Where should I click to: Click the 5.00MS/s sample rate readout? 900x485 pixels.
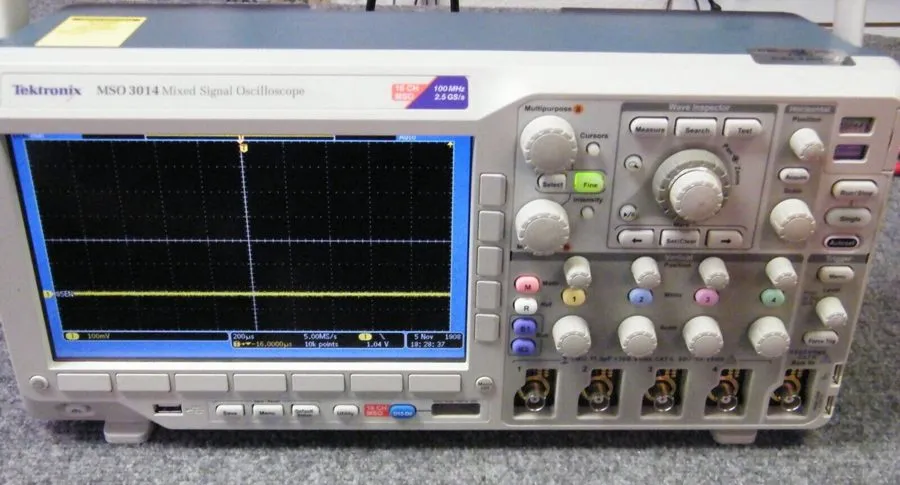320,336
